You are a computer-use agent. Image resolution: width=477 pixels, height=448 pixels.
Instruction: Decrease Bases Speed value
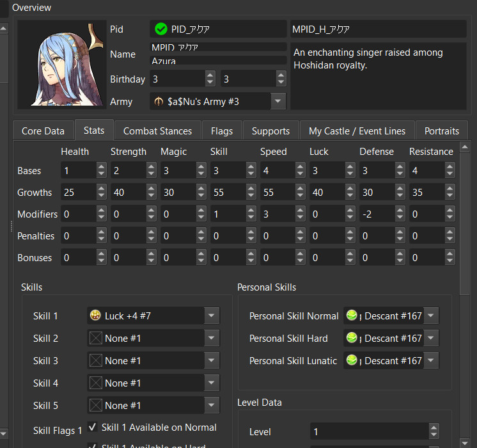(x=301, y=174)
